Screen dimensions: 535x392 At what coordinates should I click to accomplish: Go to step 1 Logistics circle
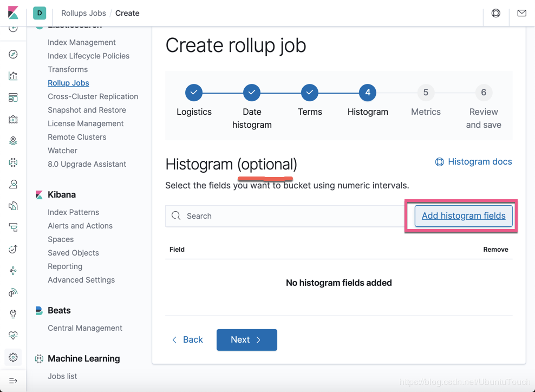(x=194, y=93)
